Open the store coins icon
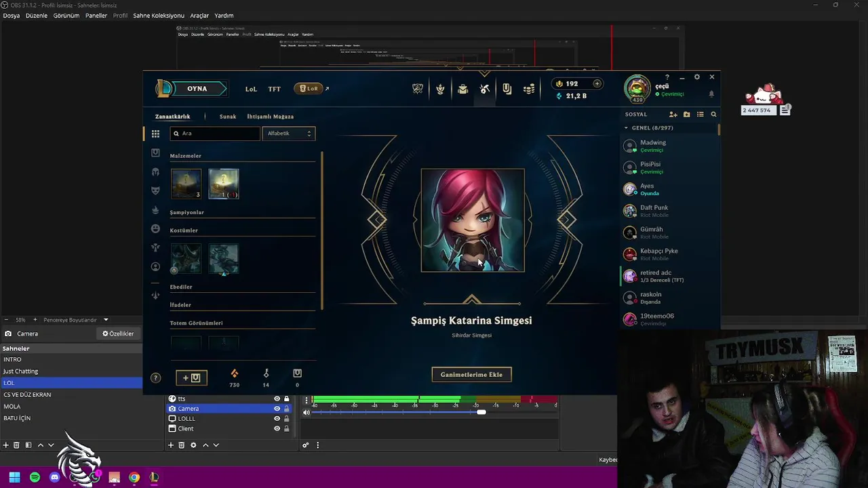The width and height of the screenshot is (868, 488). point(529,89)
